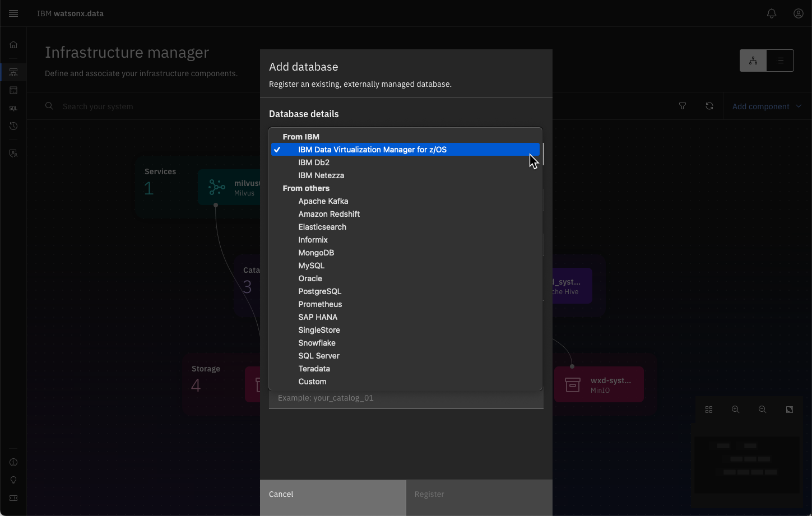The height and width of the screenshot is (516, 812).
Task: Select Oracle database type
Action: coord(405,278)
